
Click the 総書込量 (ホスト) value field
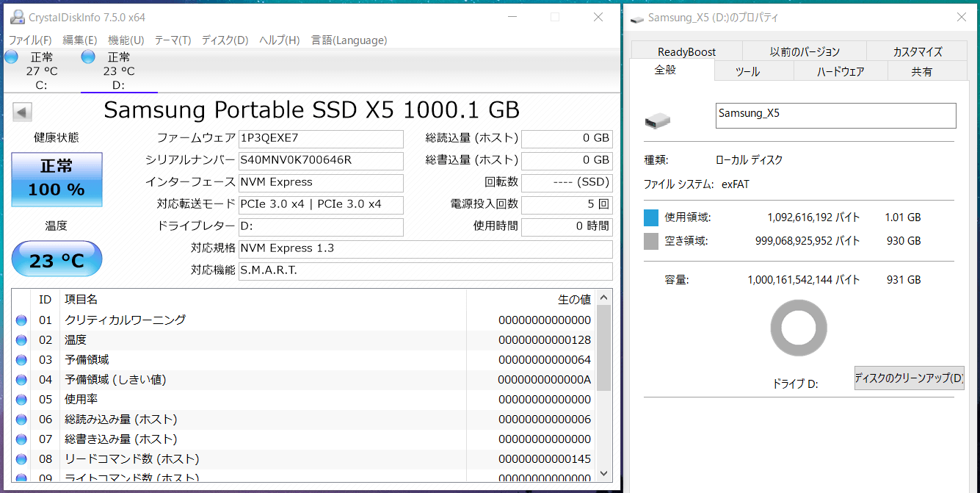click(567, 160)
